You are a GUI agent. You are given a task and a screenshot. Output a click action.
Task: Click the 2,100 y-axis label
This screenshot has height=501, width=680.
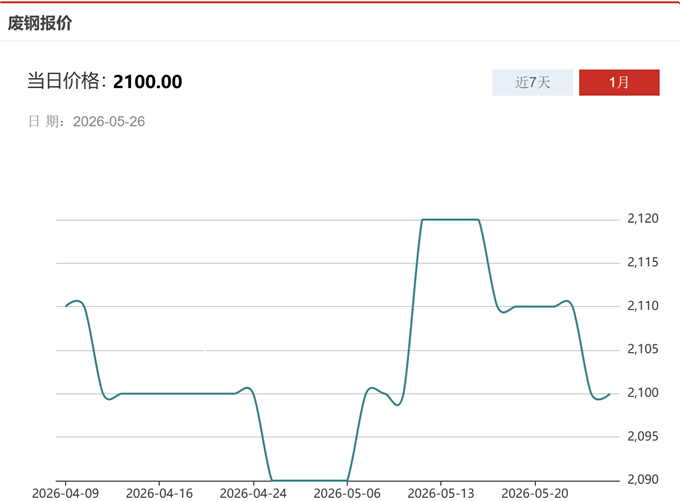click(643, 393)
